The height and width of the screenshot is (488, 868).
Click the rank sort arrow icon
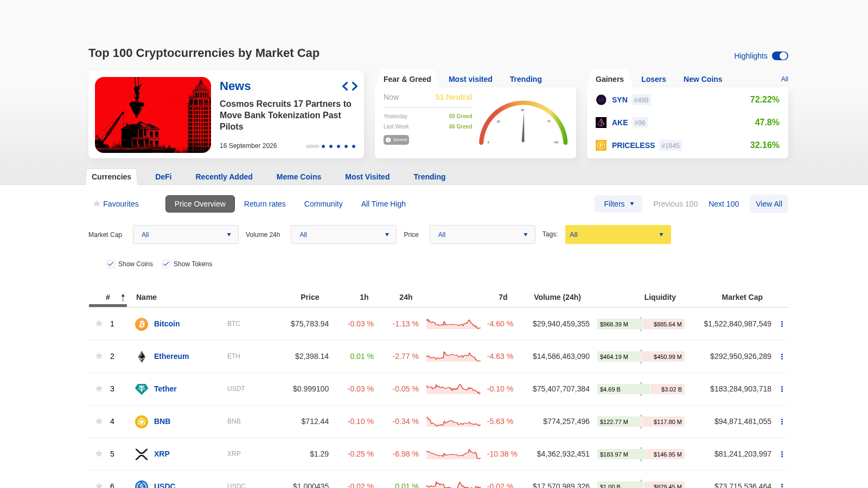pos(123,297)
